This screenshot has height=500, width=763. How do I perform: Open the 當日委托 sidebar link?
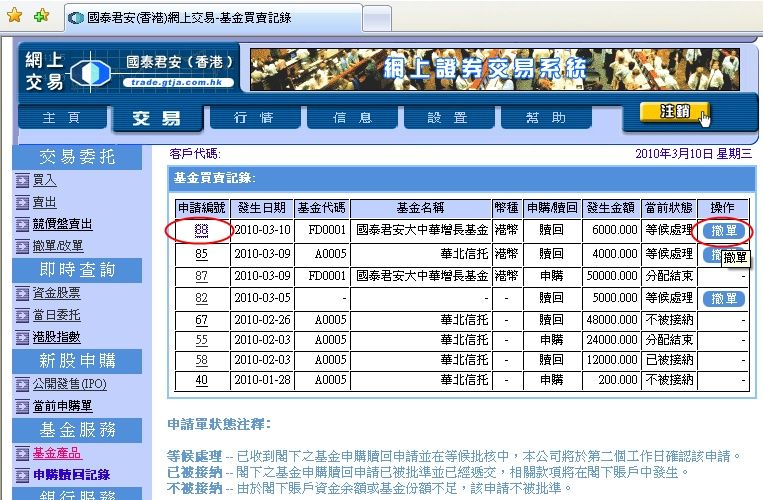(x=56, y=315)
